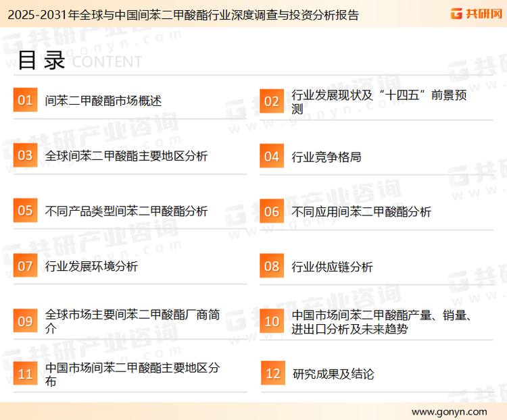Click the orange 07 number badge

tap(25, 265)
